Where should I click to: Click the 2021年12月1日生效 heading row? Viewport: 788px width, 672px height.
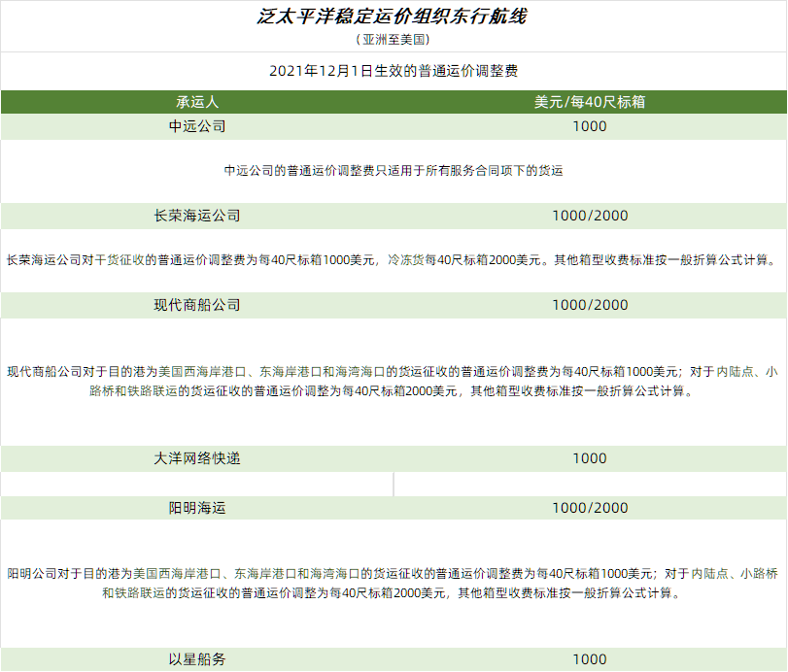point(394,71)
